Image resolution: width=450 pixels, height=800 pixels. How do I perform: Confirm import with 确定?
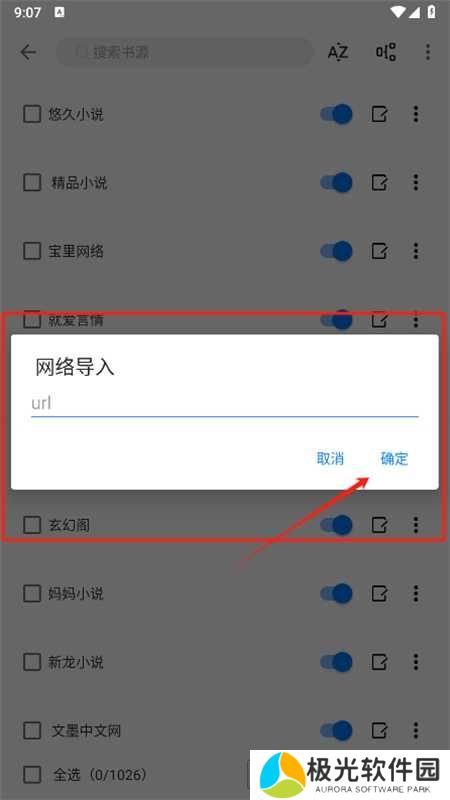click(394, 458)
